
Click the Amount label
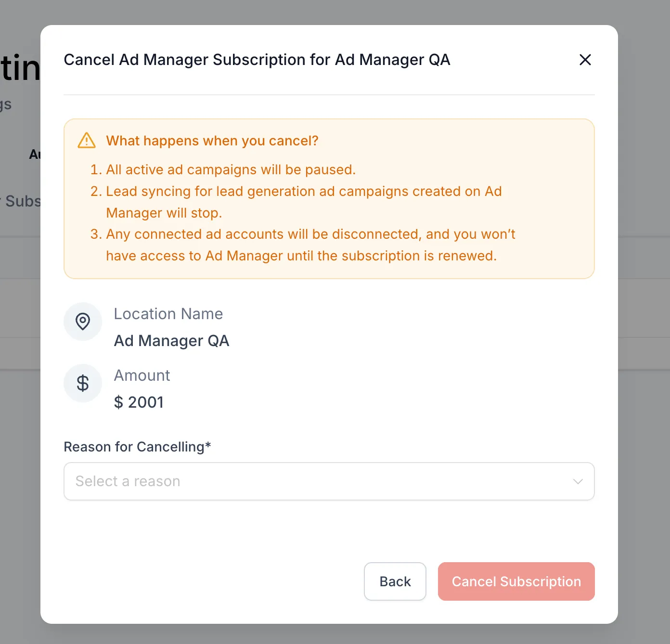(x=142, y=375)
